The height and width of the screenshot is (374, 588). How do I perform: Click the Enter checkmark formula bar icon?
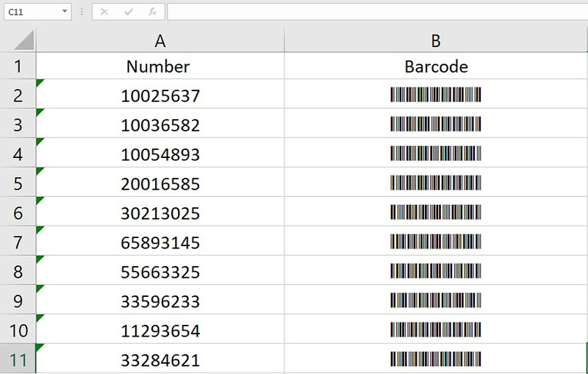coord(128,12)
